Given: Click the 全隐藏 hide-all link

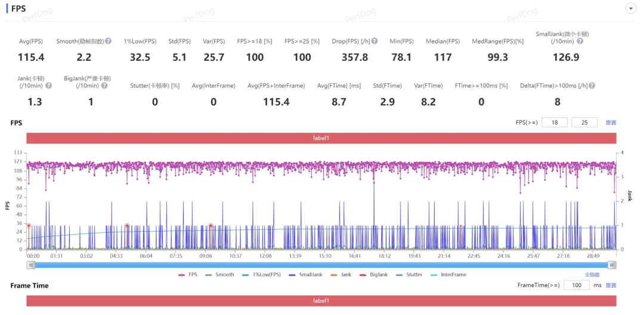Looking at the screenshot, I should click(592, 275).
